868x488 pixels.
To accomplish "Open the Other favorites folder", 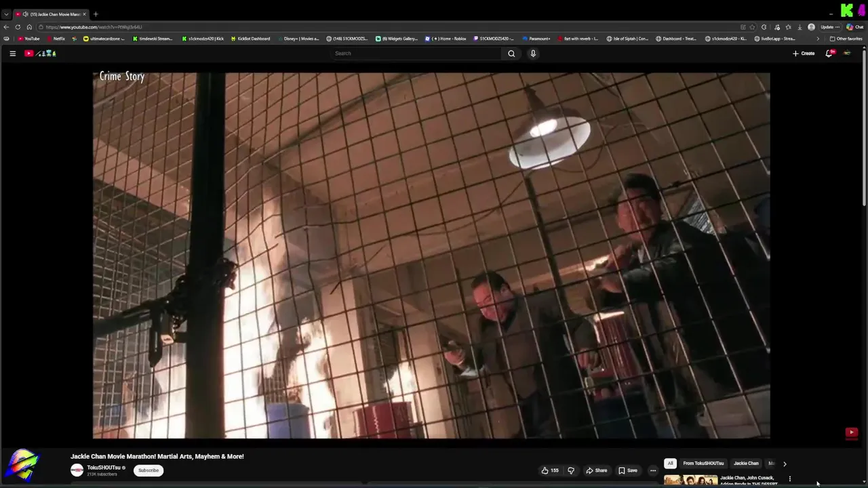I will point(846,39).
